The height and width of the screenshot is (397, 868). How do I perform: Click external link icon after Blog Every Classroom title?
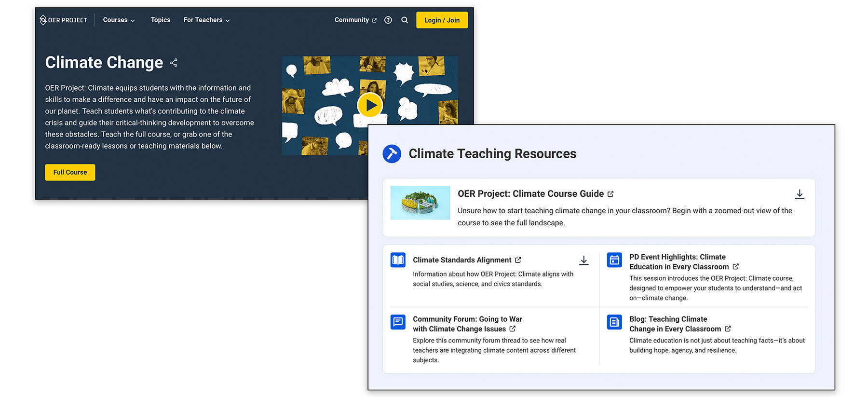pos(728,329)
